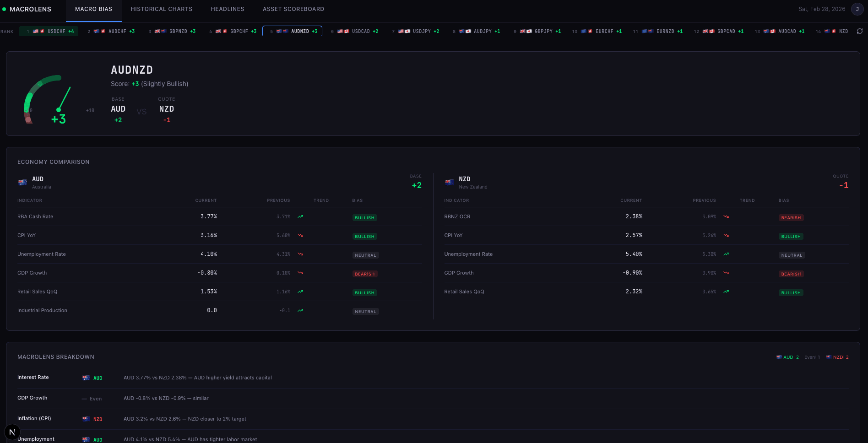Click the upward trend arrow next to RBA Cash Rate
The height and width of the screenshot is (443, 868).
[x=300, y=216]
